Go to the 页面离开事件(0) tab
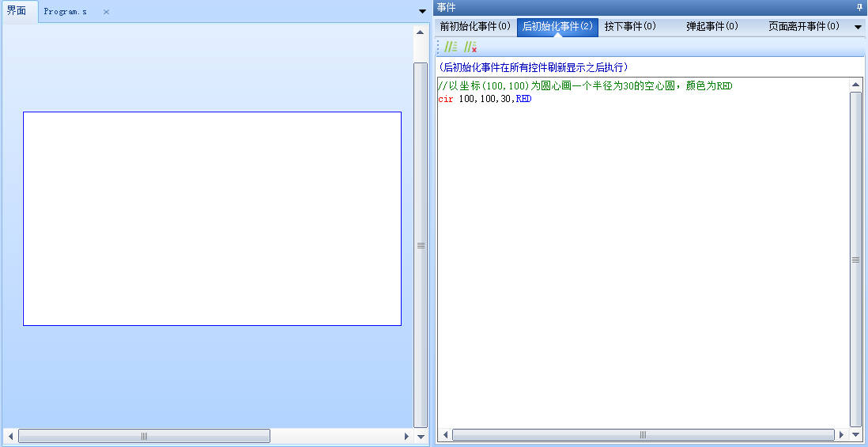This screenshot has height=447, width=868. (804, 27)
